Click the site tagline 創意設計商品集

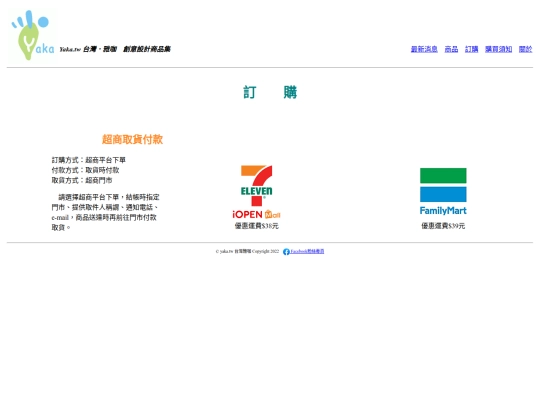(x=147, y=49)
